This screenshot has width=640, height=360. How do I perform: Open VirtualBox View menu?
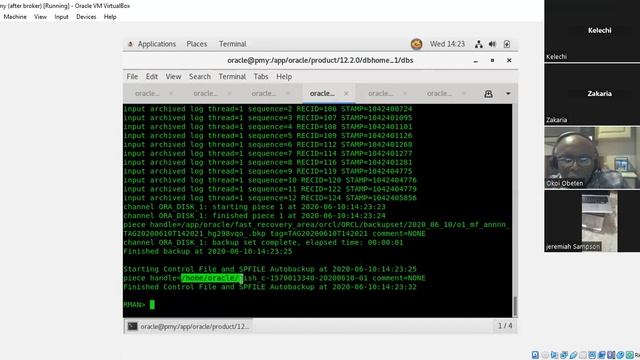(40, 17)
